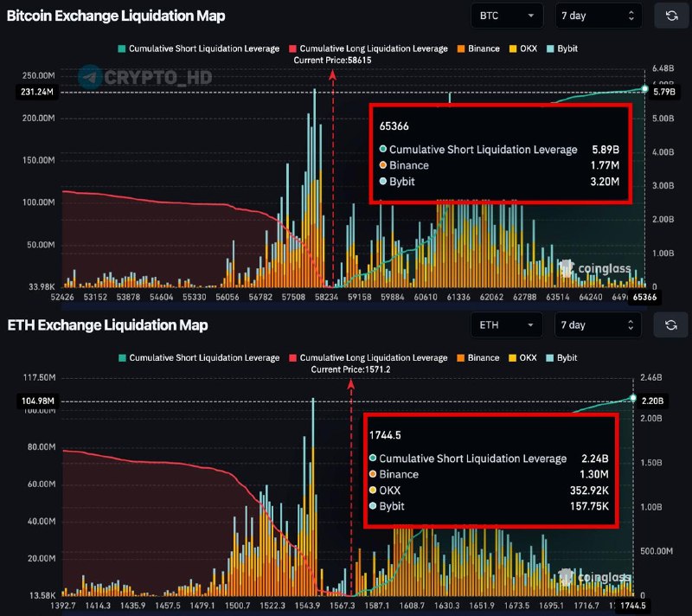Toggle OKX series in Bitcoin chart legend
This screenshot has height=616, width=692.
[x=523, y=48]
